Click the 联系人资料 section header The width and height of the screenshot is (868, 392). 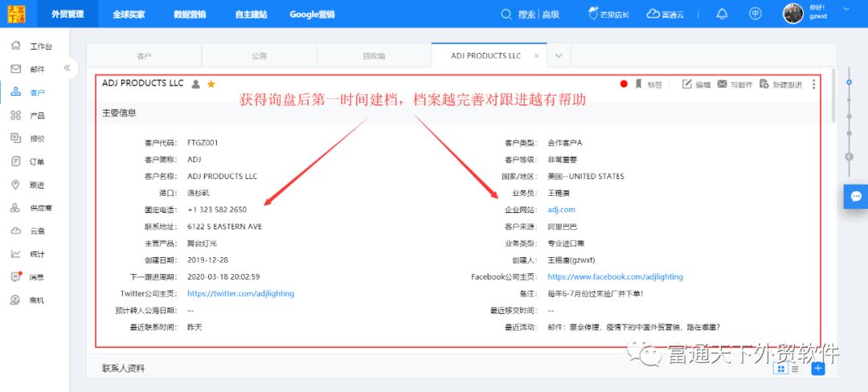click(x=123, y=368)
